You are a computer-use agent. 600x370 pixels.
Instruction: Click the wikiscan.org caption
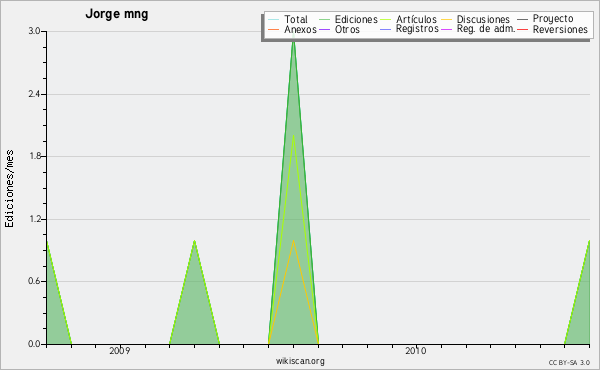[300, 361]
